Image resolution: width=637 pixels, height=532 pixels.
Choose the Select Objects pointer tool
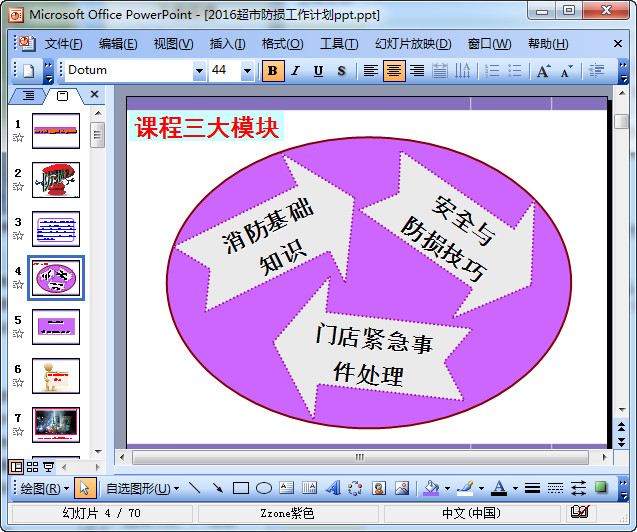[85, 488]
